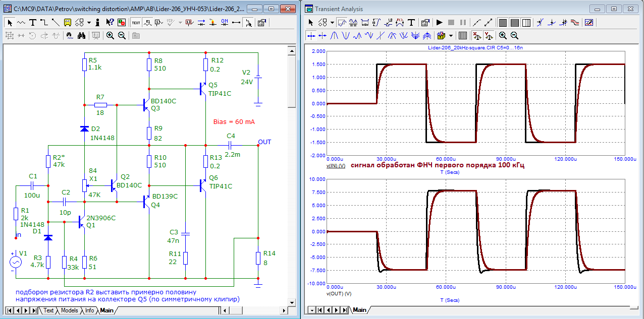644x319 pixels.
Task: Switch to the Models tab
Action: tap(69, 310)
